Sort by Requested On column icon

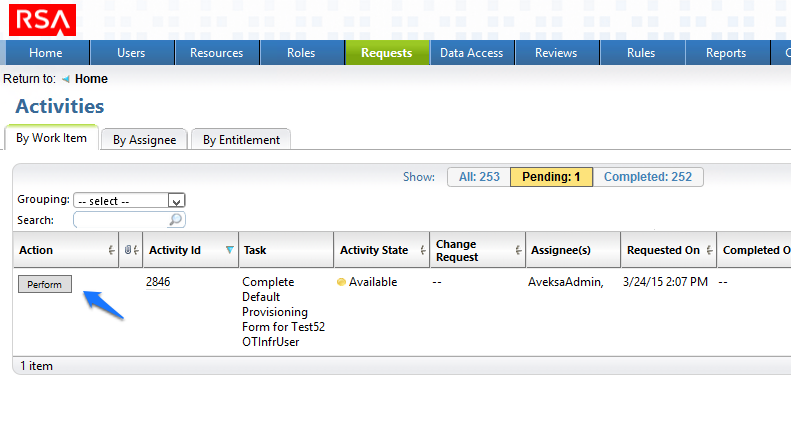(x=709, y=250)
